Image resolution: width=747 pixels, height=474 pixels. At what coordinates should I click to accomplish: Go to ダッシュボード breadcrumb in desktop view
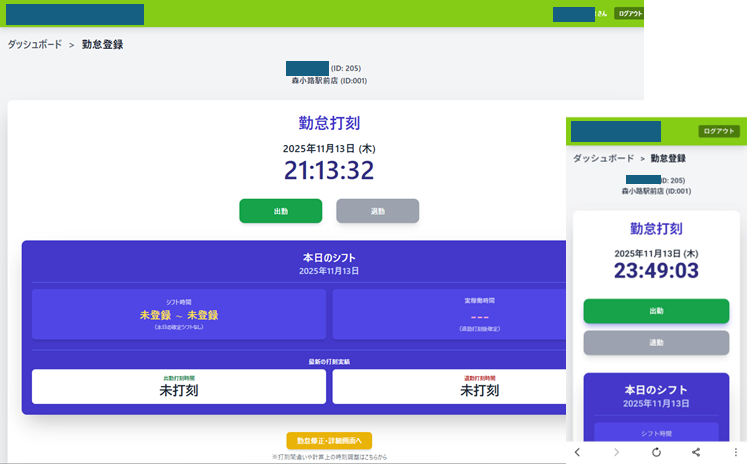point(35,45)
